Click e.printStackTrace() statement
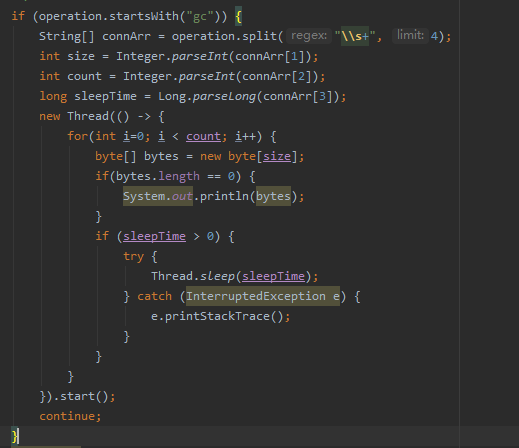Viewport: 519px width, 448px height. 220,316
